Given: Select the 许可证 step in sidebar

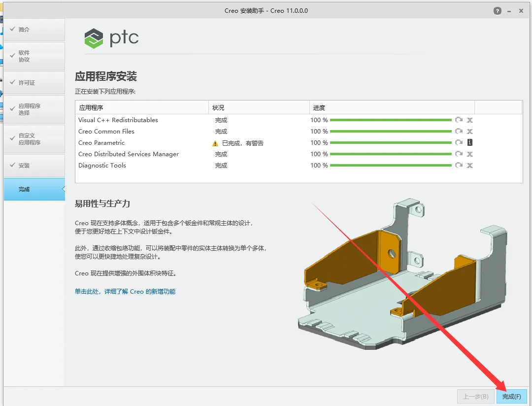Looking at the screenshot, I should 34,82.
